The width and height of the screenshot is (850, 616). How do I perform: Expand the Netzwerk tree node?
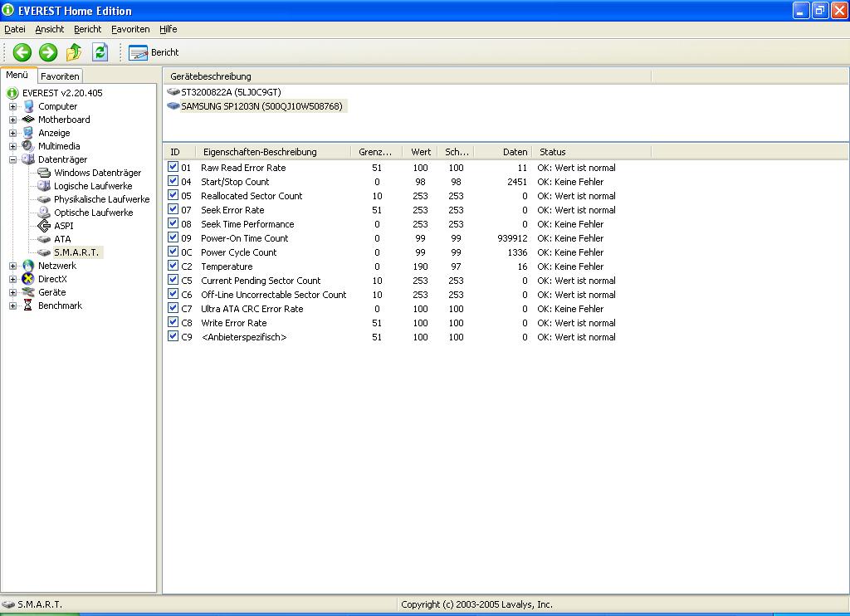[12, 266]
